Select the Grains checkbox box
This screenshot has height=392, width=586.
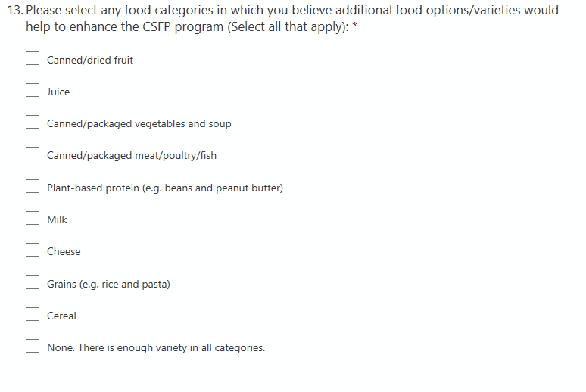click(33, 283)
